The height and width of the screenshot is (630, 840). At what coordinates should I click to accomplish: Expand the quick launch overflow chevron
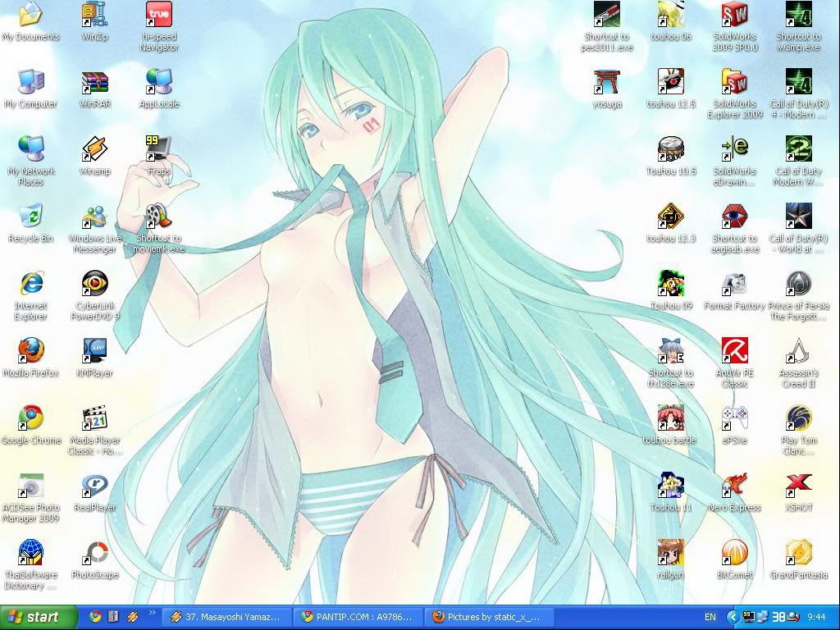(x=152, y=612)
